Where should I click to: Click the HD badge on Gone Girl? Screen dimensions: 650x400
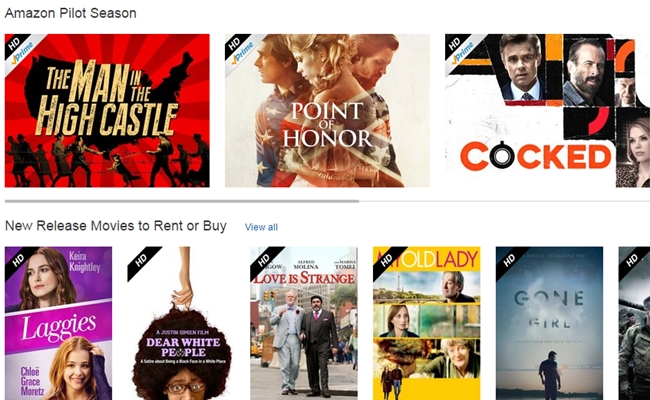point(509,260)
